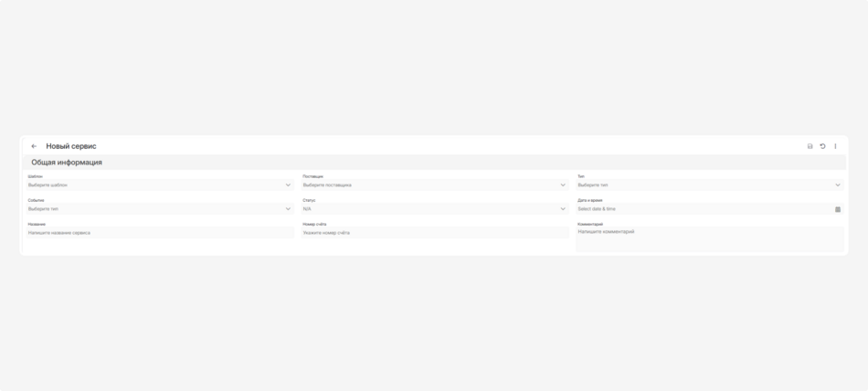Click the 'Select date & time' field

click(x=597, y=209)
